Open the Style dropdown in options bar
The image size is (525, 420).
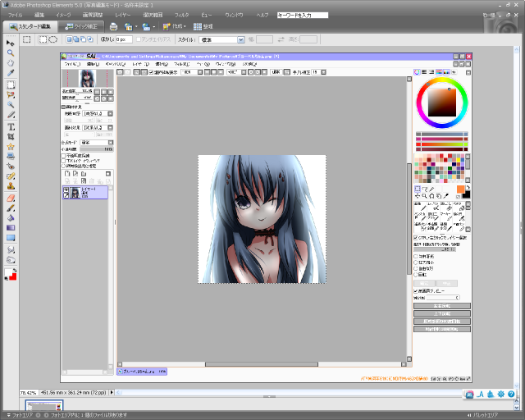click(x=240, y=40)
